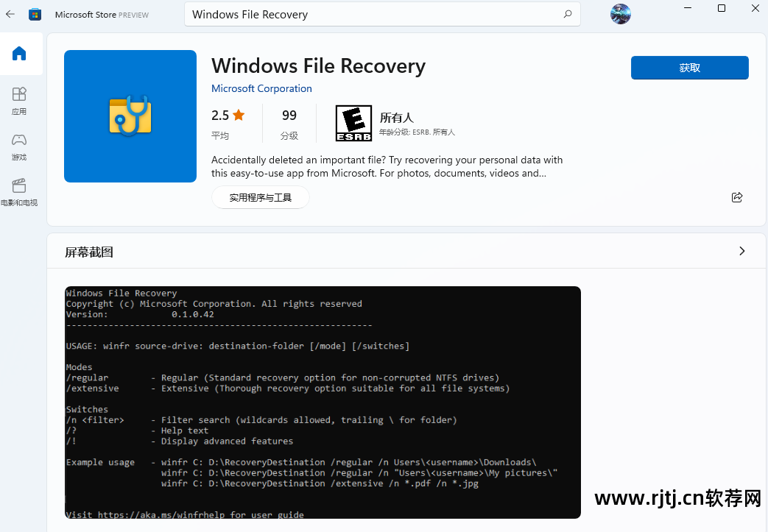768x532 pixels.
Task: Go to Home in the sidebar
Action: pyautogui.click(x=19, y=54)
